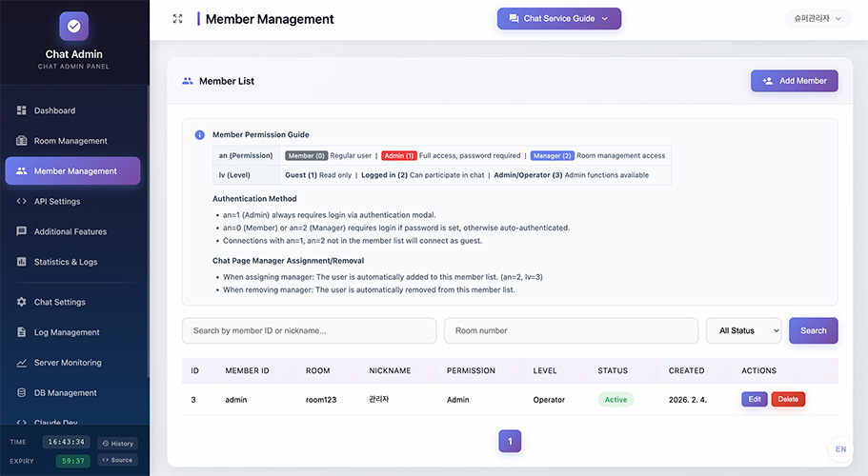868x476 pixels.
Task: Click the sidebar vertical scrollbar
Action: pos(148,232)
